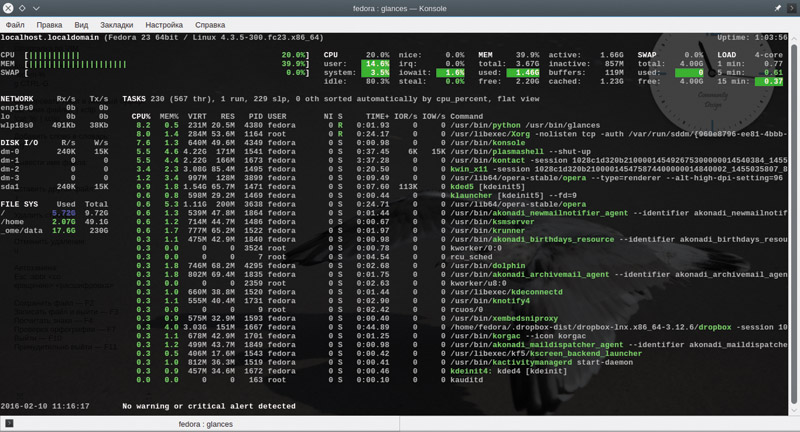The width and height of the screenshot is (800, 432).
Task: Open the title bar down-arrow menu
Action: click(36, 8)
